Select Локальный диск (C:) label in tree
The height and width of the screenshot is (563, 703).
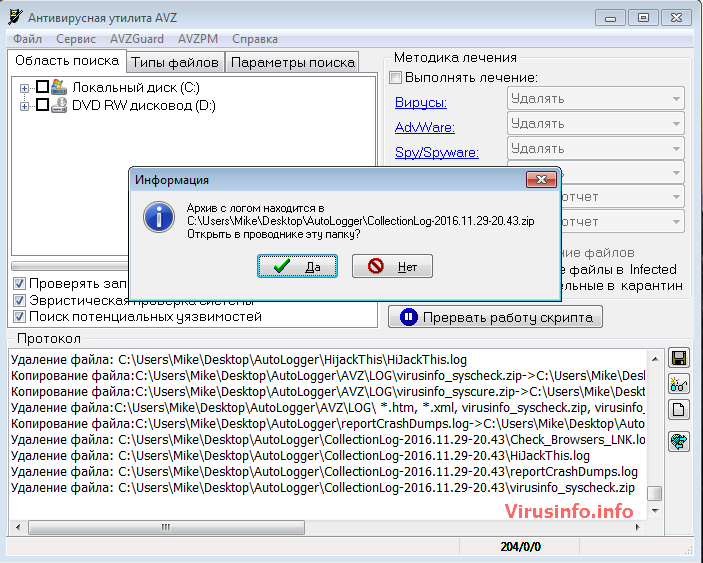(x=136, y=87)
